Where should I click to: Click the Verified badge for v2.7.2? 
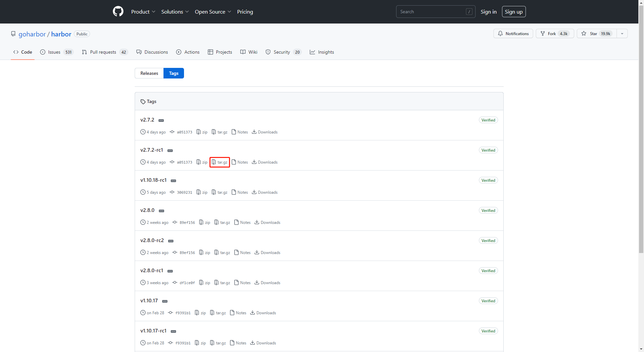click(x=488, y=120)
